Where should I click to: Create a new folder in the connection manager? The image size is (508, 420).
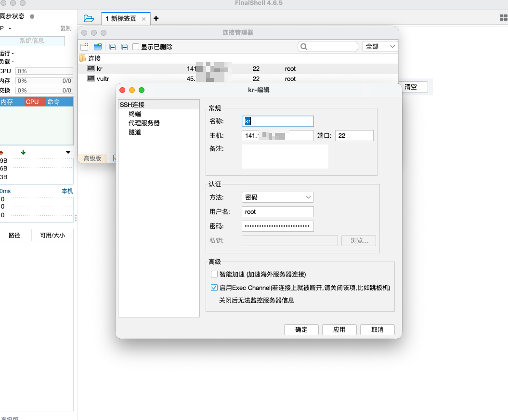pyautogui.click(x=98, y=47)
